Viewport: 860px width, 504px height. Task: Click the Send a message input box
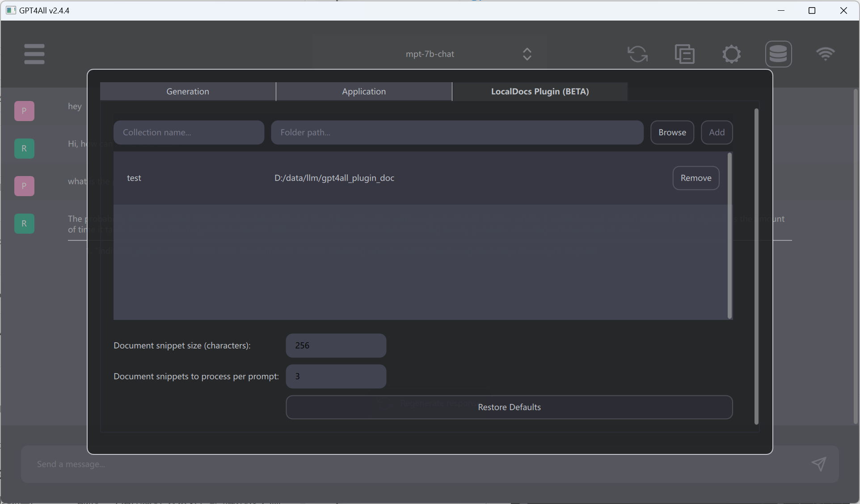click(x=430, y=464)
